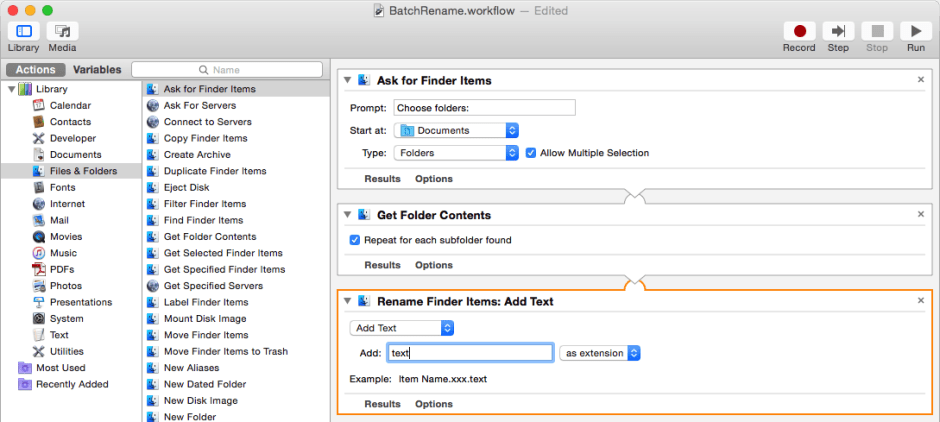Click the Add text input field
The height and width of the screenshot is (422, 940).
click(x=470, y=353)
